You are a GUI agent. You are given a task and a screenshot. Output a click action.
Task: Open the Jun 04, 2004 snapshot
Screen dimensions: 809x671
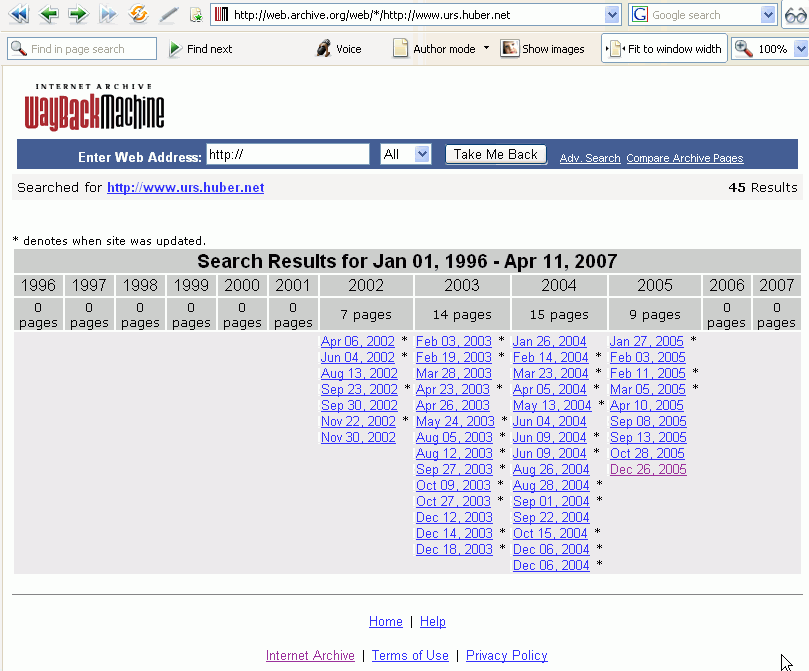(x=549, y=421)
